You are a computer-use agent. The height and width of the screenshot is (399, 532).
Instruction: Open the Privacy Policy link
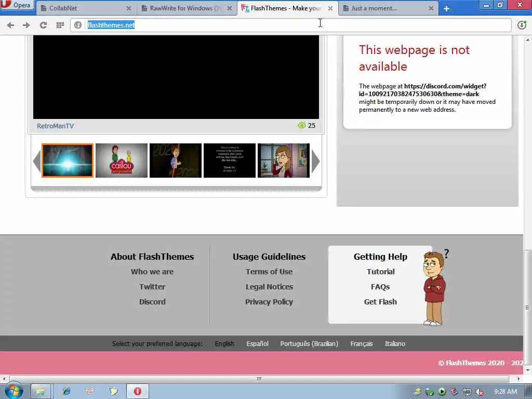(269, 302)
